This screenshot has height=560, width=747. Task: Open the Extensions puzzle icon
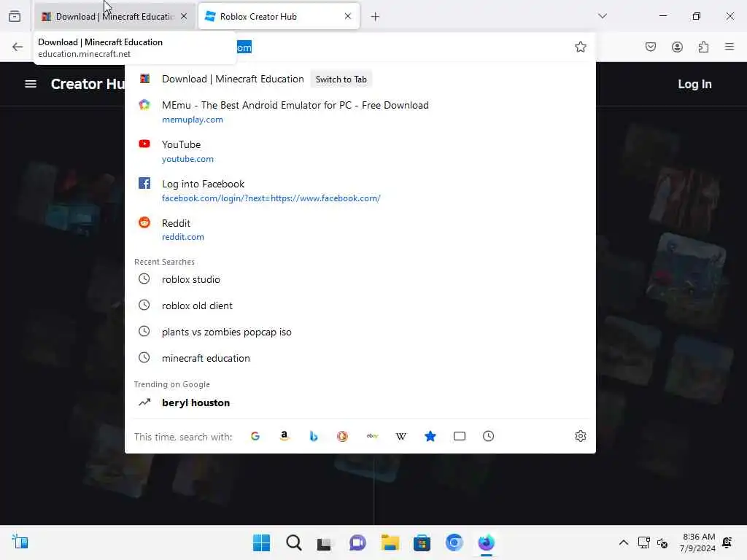(703, 47)
